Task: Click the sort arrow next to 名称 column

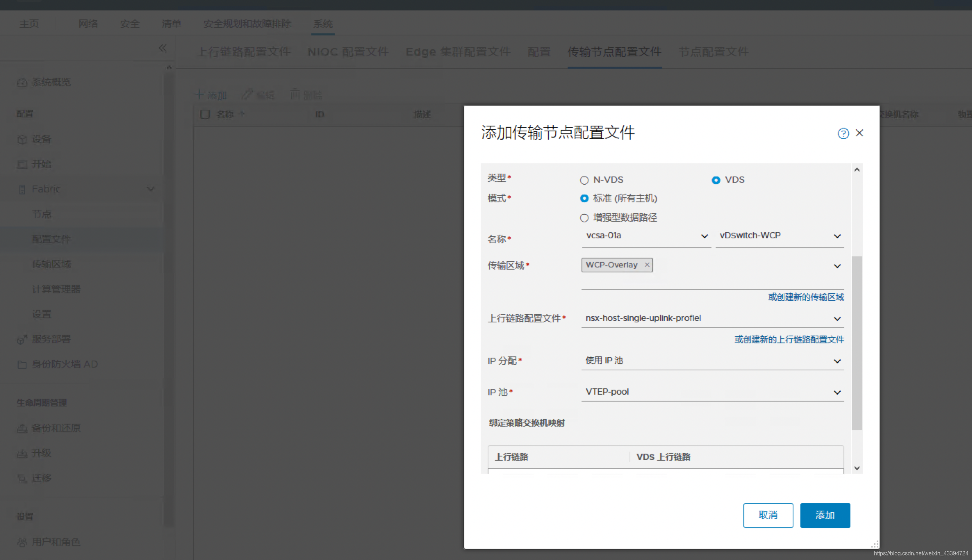Action: 242,114
